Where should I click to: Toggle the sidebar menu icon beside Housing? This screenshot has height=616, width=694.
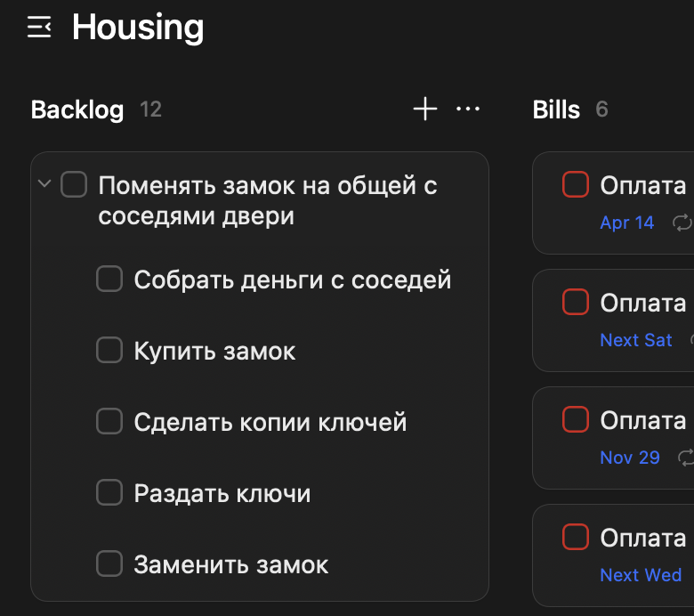tap(39, 28)
